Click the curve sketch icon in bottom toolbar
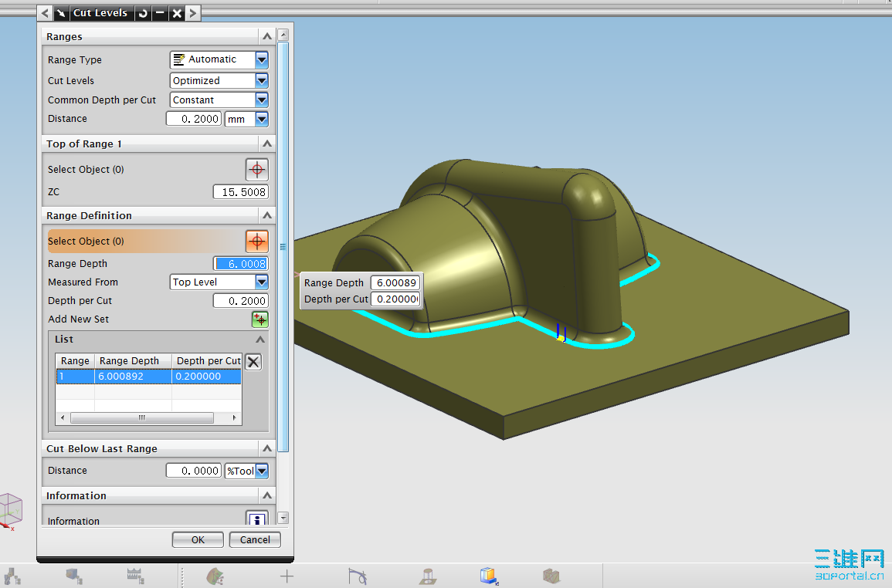This screenshot has width=892, height=588. pyautogui.click(x=358, y=576)
